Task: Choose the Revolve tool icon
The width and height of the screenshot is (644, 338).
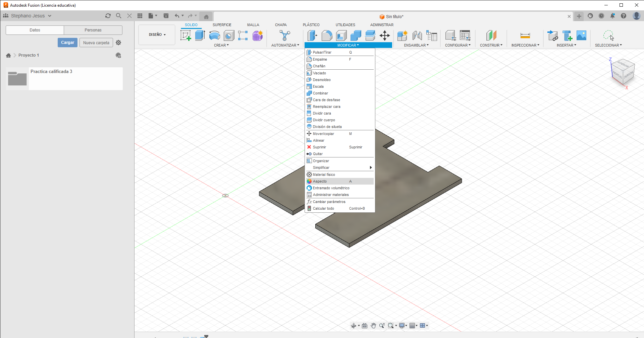Action: pos(214,35)
